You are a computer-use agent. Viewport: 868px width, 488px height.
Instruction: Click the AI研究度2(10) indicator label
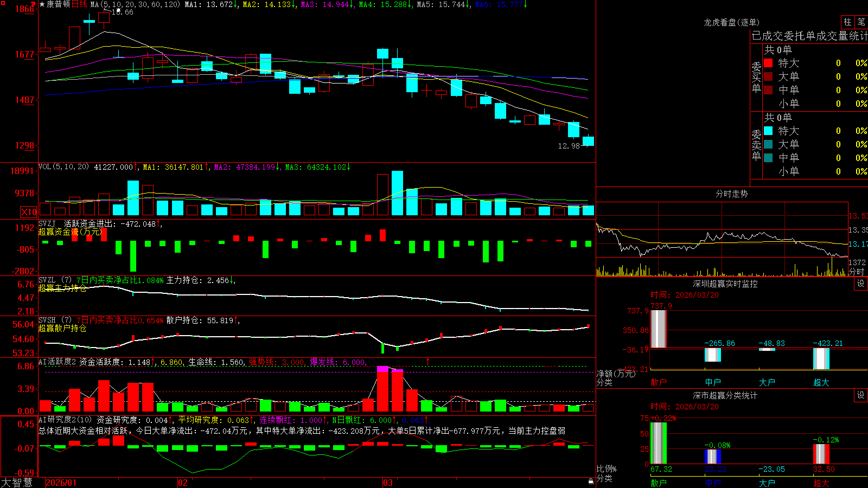65,420
